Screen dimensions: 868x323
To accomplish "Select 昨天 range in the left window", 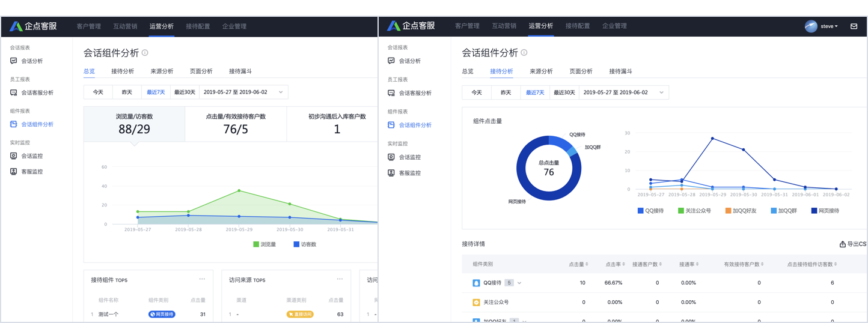I will click(127, 92).
